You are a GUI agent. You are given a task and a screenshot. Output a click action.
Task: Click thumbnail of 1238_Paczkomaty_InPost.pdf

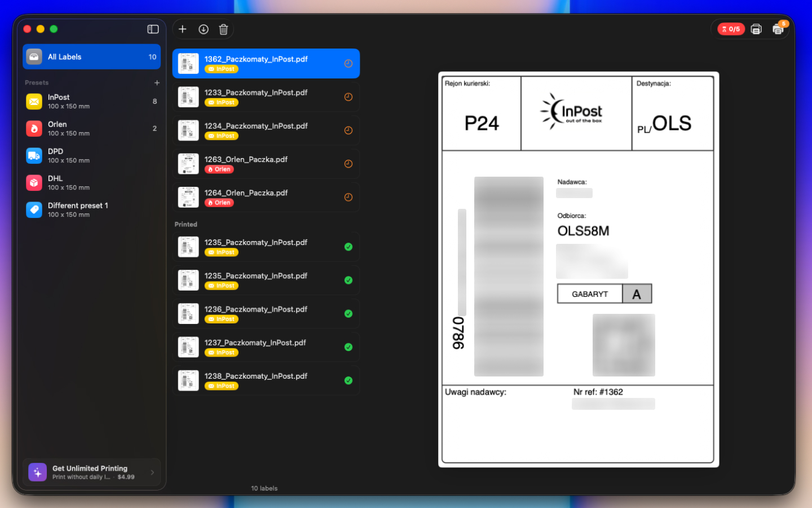(188, 380)
